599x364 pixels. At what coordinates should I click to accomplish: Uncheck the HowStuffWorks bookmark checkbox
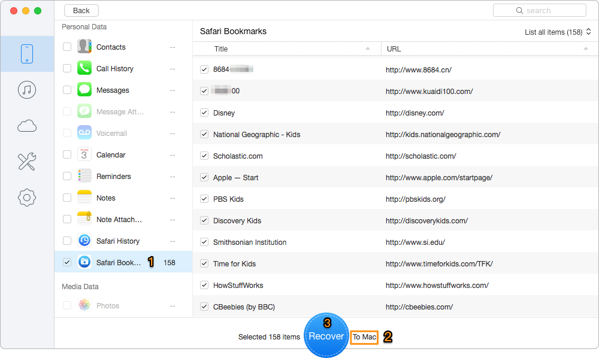point(204,285)
